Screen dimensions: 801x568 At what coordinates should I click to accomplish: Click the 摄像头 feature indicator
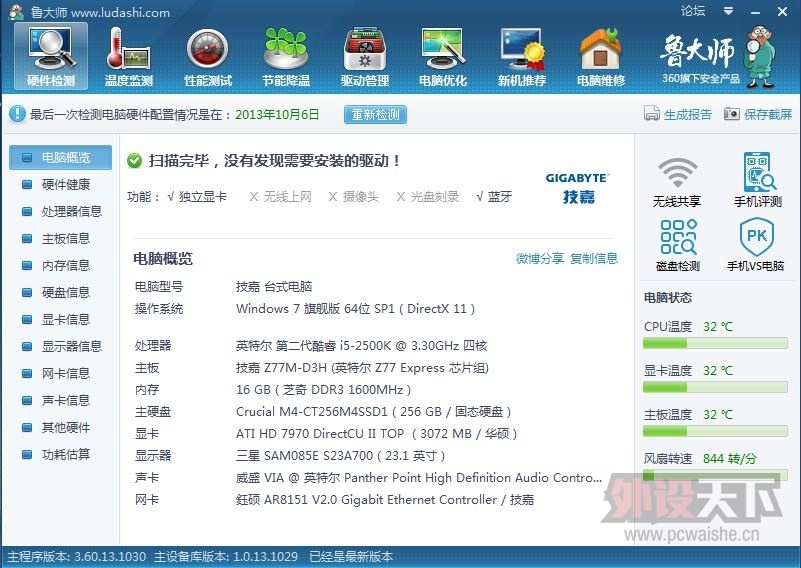pyautogui.click(x=354, y=197)
